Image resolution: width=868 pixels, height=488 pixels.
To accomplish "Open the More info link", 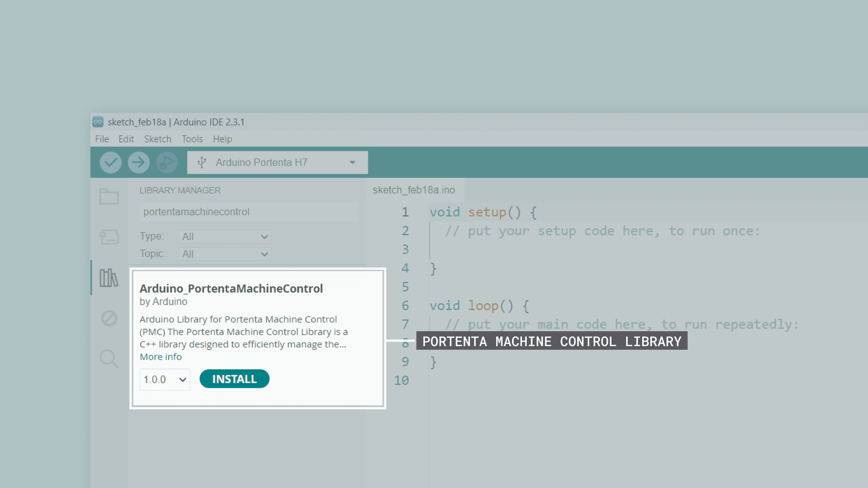I will 161,357.
